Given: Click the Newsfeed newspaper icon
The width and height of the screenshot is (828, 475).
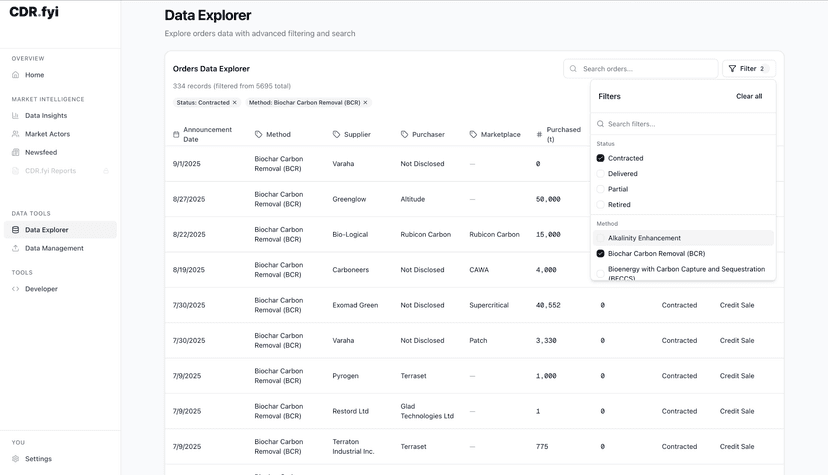Looking at the screenshot, I should (15, 153).
